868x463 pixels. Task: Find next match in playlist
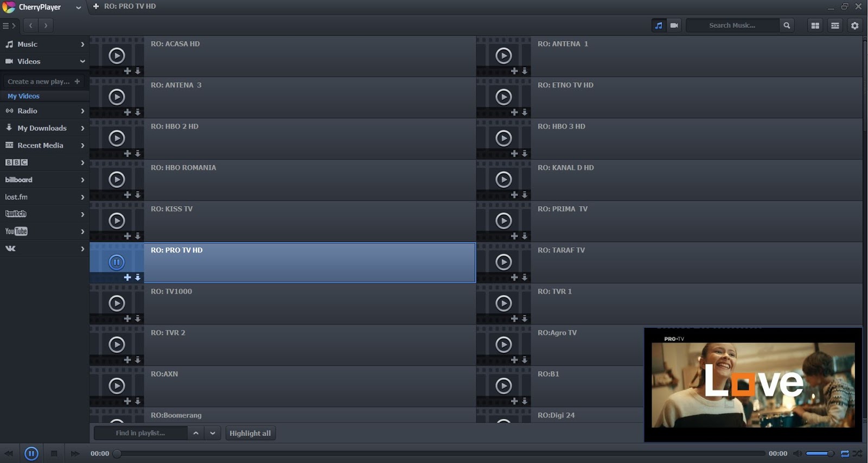coord(213,433)
